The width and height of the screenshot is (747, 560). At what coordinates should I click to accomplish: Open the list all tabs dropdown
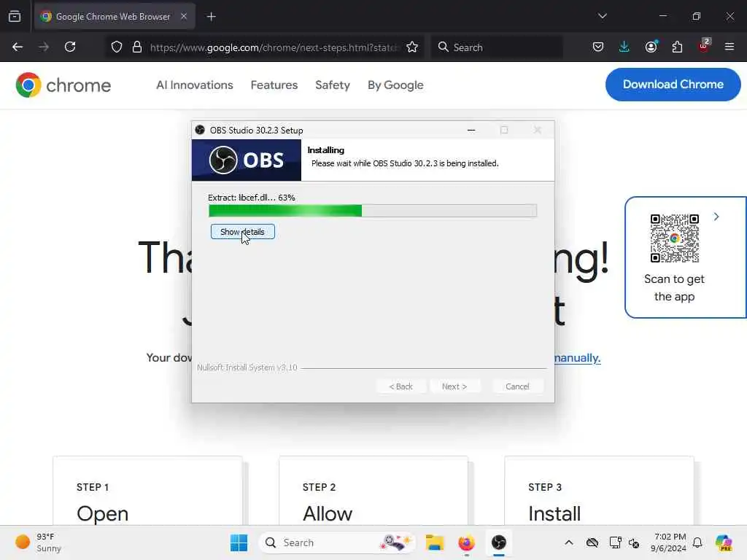pos(602,16)
